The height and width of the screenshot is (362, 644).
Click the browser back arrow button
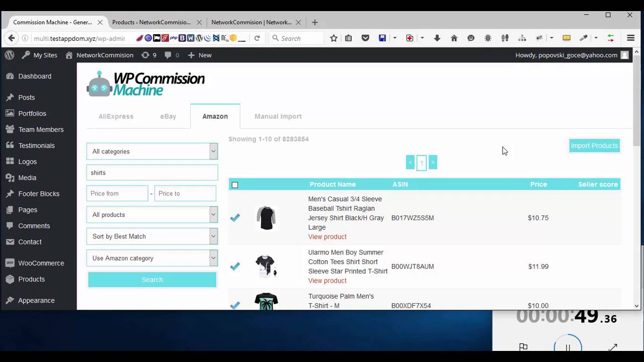(11, 38)
